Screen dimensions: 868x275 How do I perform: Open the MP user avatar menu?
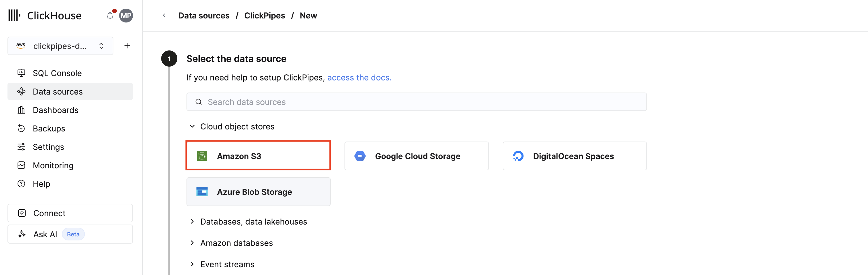[126, 16]
